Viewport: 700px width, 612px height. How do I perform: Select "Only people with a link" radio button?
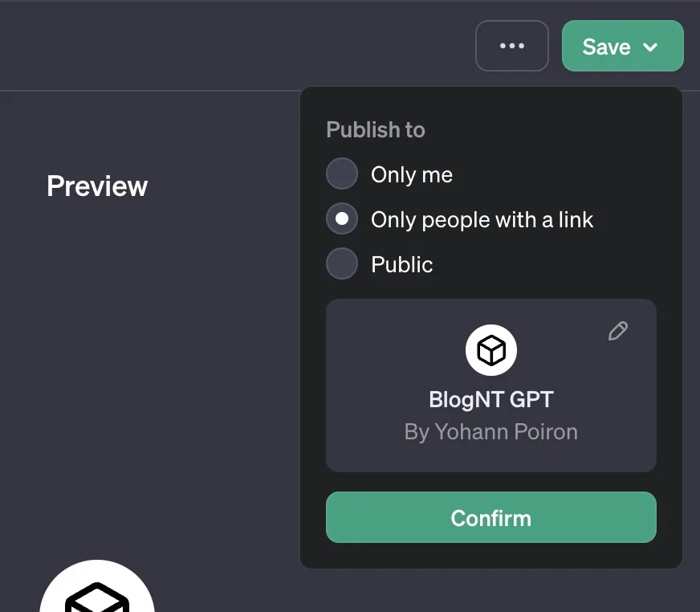click(x=342, y=219)
